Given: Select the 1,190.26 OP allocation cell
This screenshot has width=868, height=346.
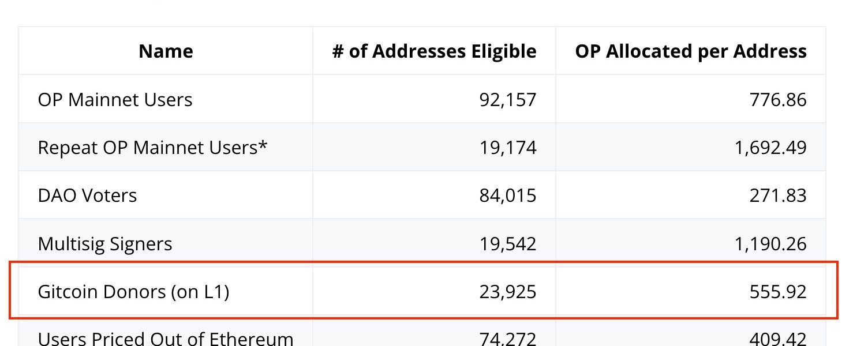Looking at the screenshot, I should pos(770,243).
